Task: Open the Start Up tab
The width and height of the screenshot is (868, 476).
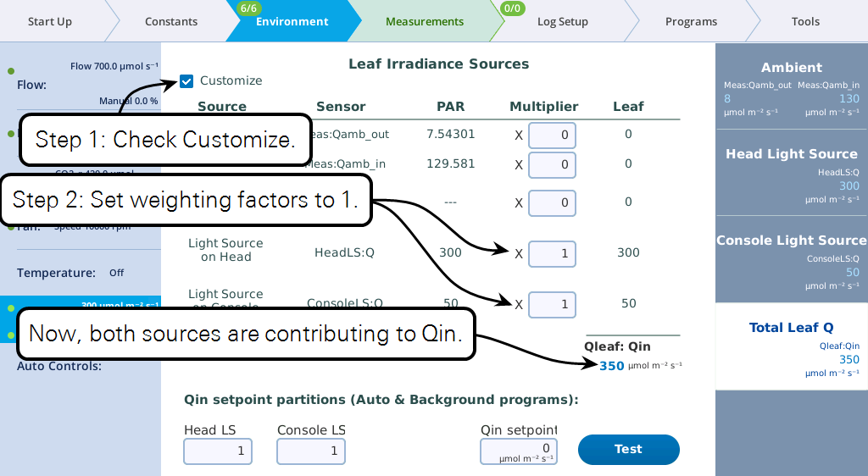Action: (x=50, y=21)
